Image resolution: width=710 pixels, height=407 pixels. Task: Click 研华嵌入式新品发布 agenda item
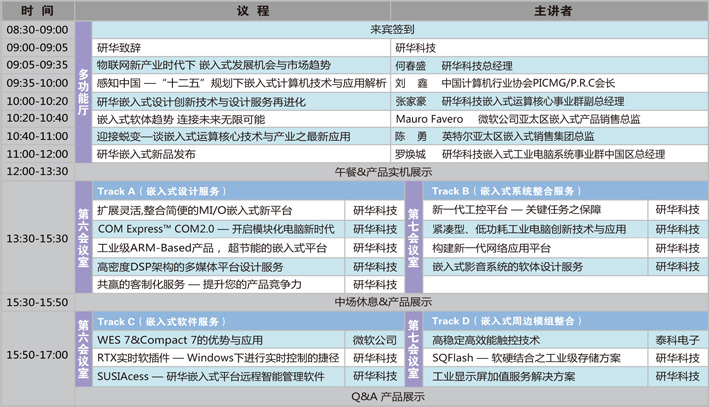click(x=241, y=154)
